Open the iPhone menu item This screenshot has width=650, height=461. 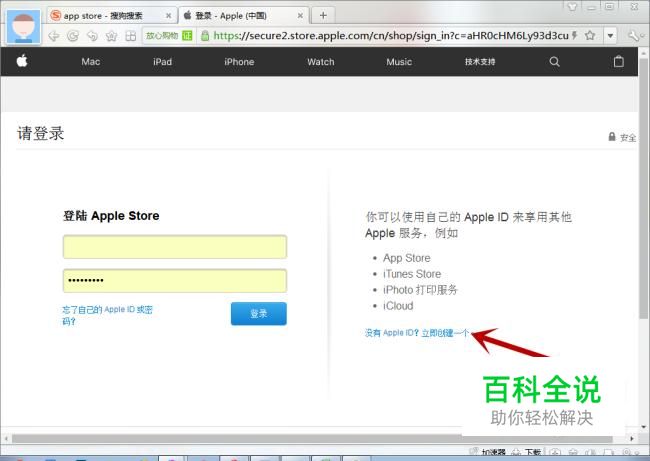pos(239,62)
